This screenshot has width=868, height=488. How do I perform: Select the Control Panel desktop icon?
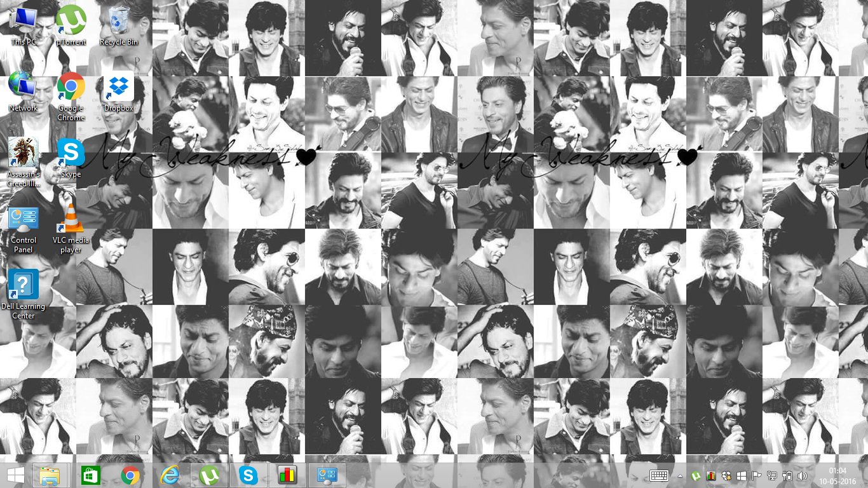pos(24,229)
